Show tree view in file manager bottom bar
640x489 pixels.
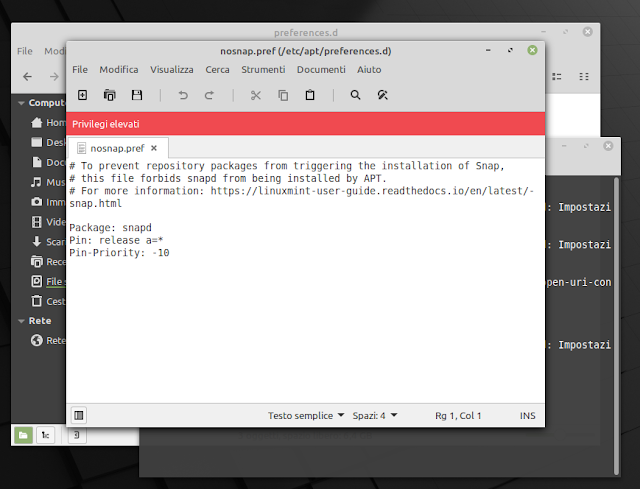[x=45, y=435]
